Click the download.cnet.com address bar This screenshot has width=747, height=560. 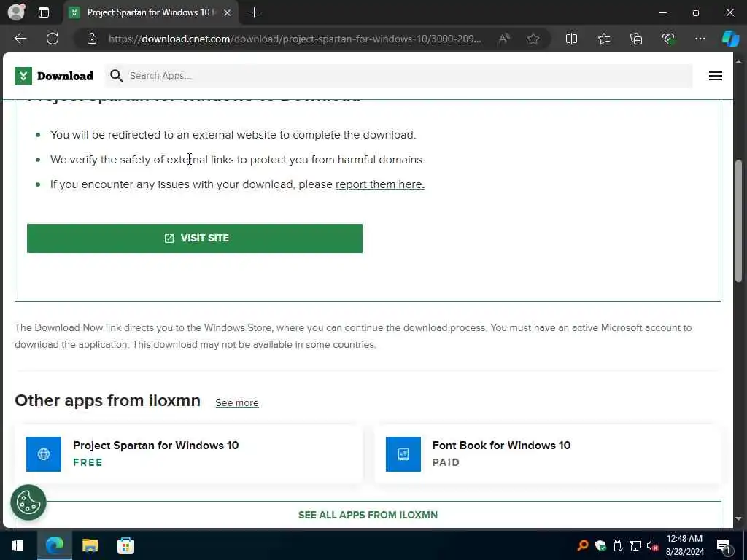click(x=295, y=39)
